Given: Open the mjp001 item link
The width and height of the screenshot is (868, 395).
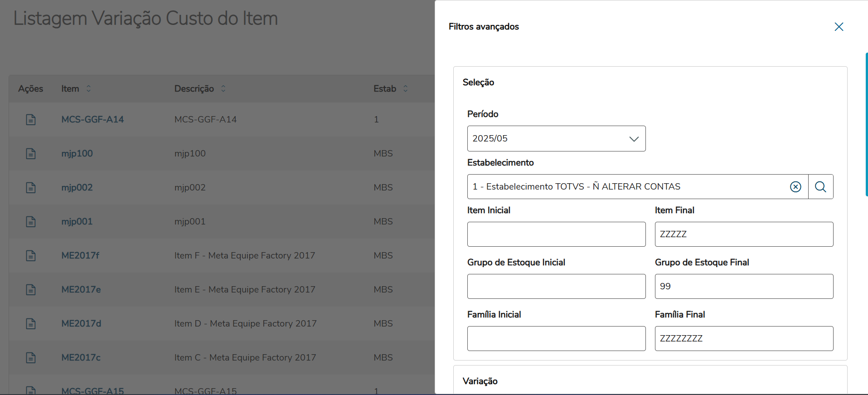Looking at the screenshot, I should 77,222.
